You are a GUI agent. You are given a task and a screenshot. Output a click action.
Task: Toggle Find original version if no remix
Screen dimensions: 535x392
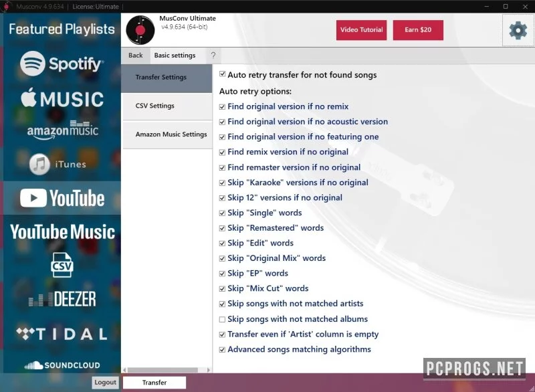[x=222, y=107]
